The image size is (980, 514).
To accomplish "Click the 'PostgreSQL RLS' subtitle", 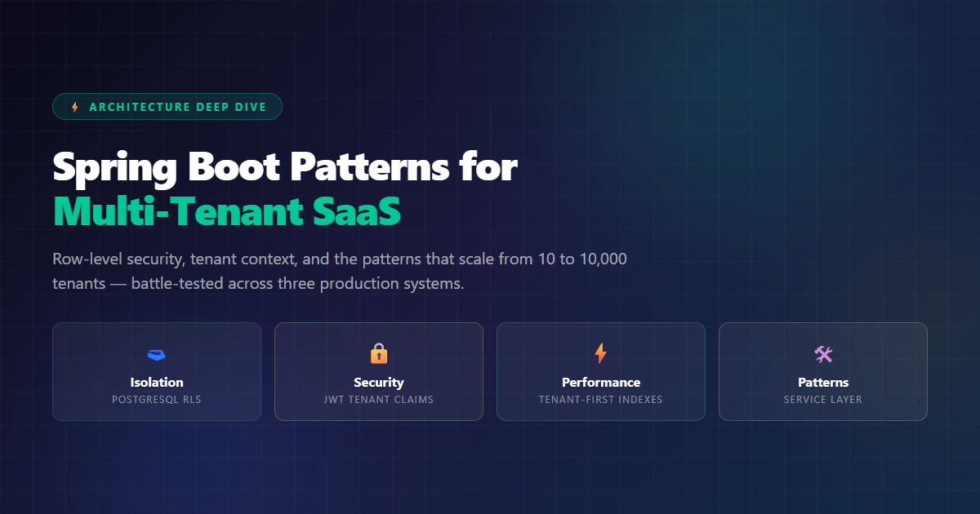I will coord(157,400).
